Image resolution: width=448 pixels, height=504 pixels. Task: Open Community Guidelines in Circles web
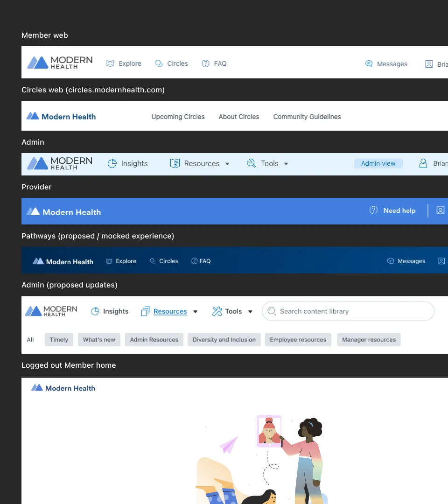tap(307, 117)
